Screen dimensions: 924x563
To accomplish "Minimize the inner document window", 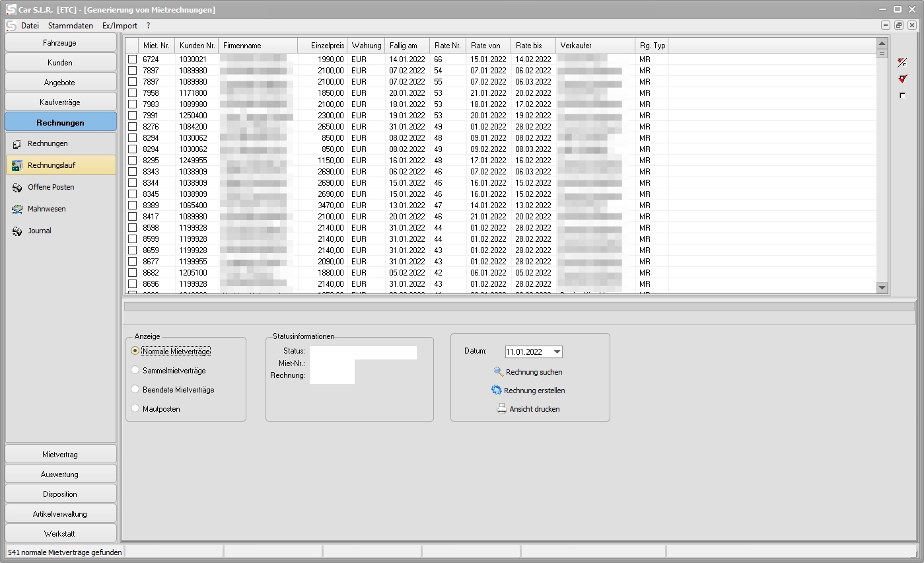I will [x=886, y=25].
